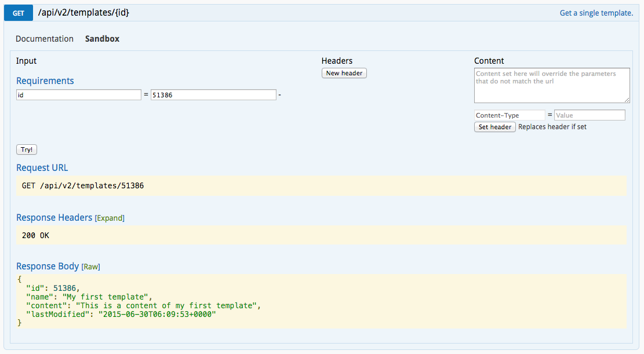Screen dimensions: 644x354
Task: Click the '"name": "My first template"' line
Action: tap(89, 297)
